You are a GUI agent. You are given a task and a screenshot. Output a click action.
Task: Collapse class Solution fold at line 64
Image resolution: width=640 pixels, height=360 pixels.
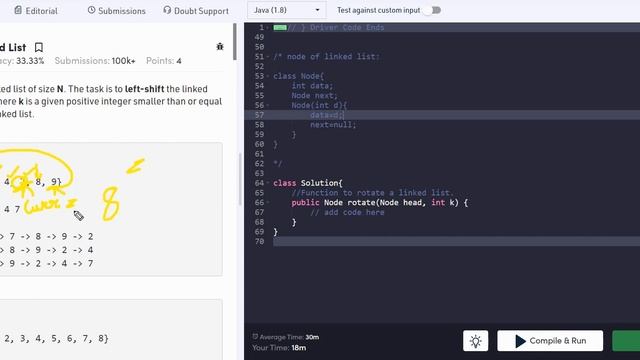click(x=268, y=183)
